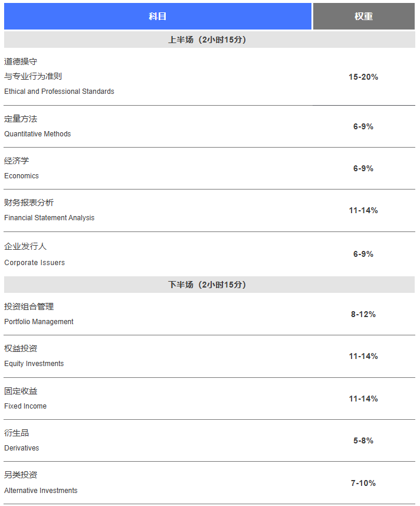420x506 pixels.
Task: Click the Economics subject label
Action: click(21, 176)
